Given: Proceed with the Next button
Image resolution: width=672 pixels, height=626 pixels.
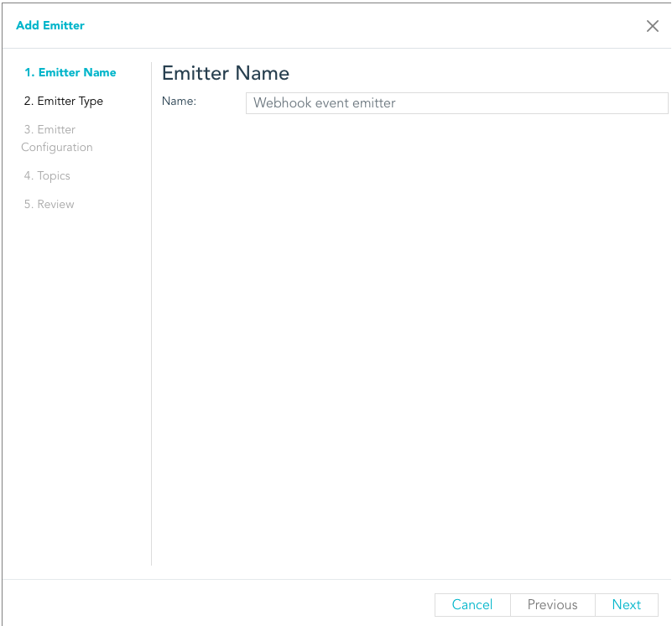Looking at the screenshot, I should pyautogui.click(x=627, y=604).
